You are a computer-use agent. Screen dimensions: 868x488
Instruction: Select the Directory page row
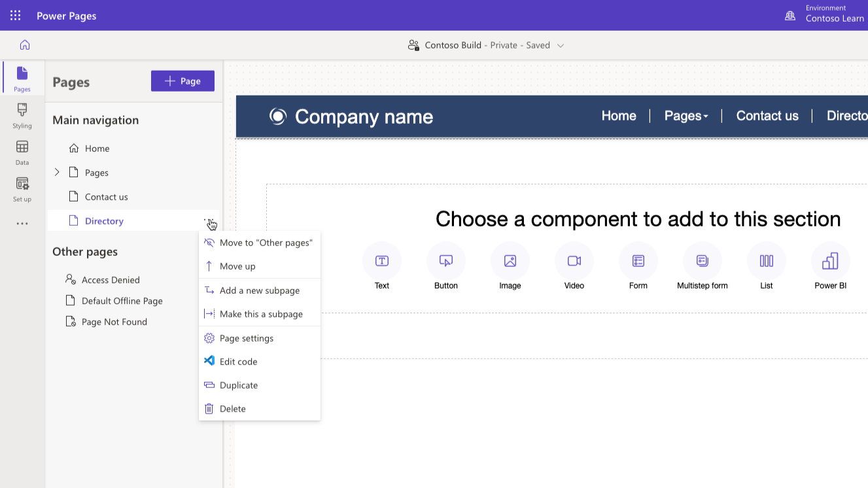click(134, 221)
